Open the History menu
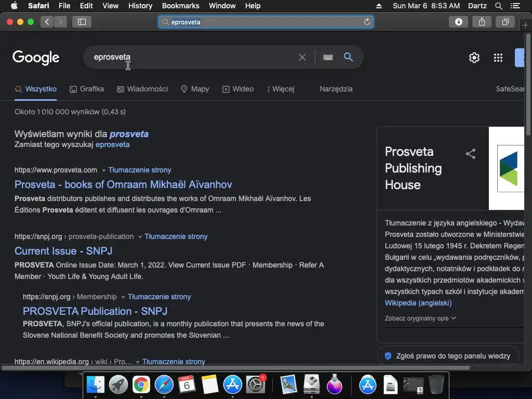This screenshot has width=532, height=399. click(x=140, y=6)
